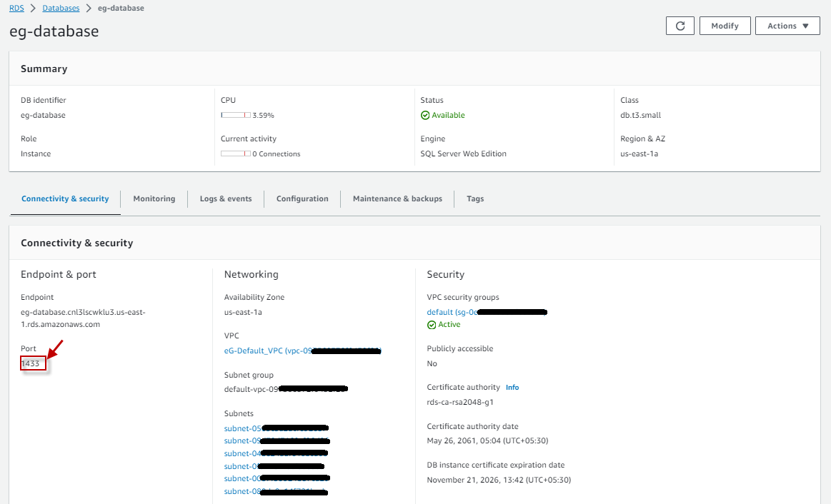Image resolution: width=831 pixels, height=504 pixels.
Task: Open the subnet-05 link
Action: pos(276,428)
